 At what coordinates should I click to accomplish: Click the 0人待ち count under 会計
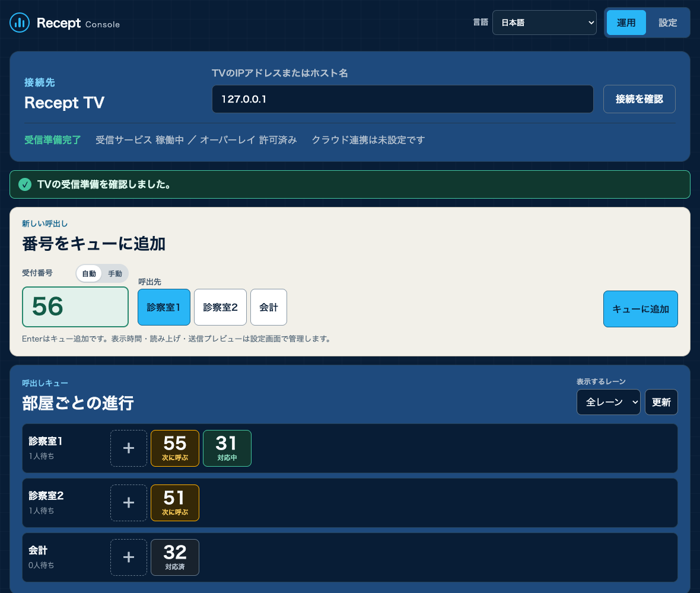tap(41, 565)
